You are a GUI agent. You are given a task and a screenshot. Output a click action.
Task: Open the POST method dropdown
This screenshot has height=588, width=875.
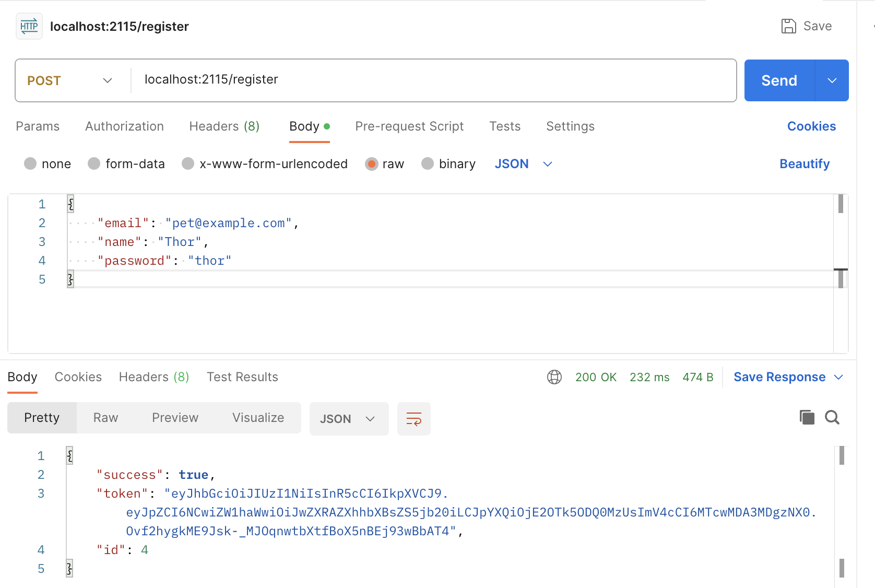click(x=70, y=80)
